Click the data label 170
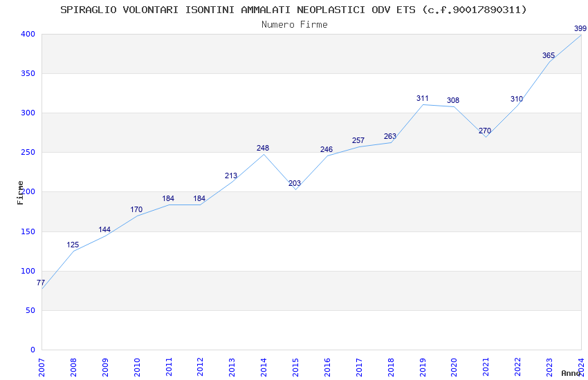 coord(136,209)
